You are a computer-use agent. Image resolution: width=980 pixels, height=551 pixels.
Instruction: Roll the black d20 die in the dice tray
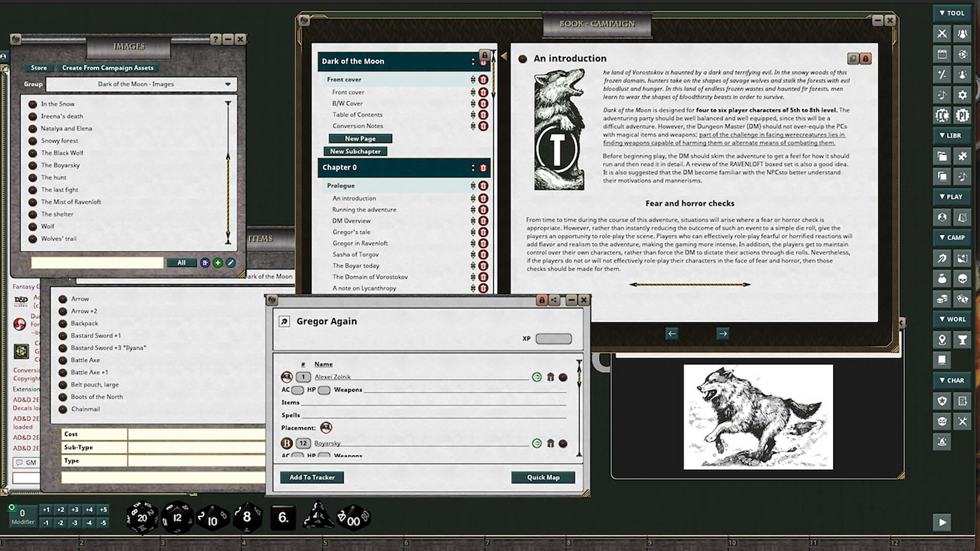(x=141, y=517)
